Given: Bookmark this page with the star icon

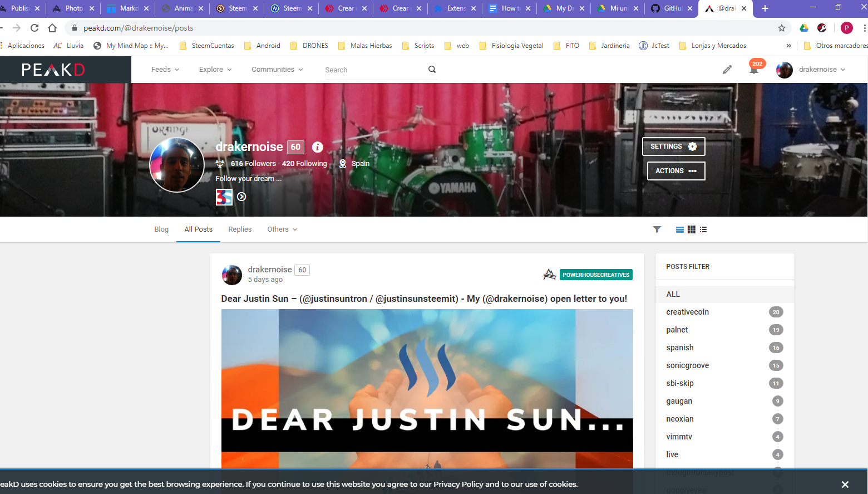Looking at the screenshot, I should point(782,28).
